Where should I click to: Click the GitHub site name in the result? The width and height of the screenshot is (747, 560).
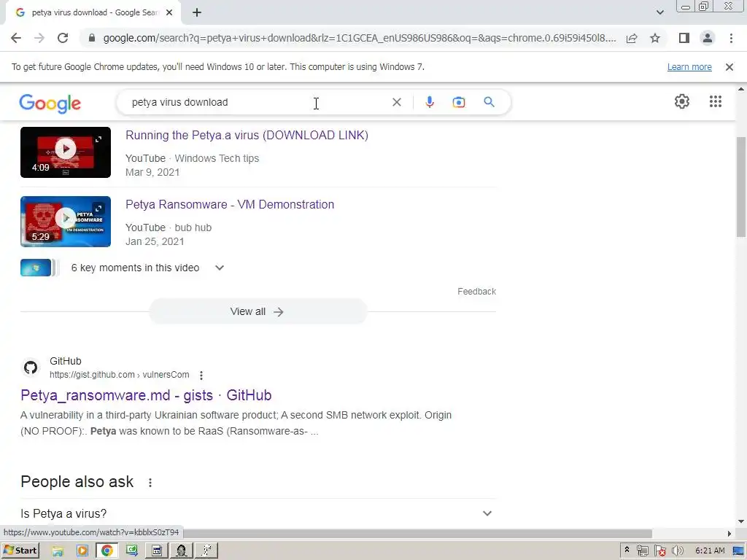(65, 361)
